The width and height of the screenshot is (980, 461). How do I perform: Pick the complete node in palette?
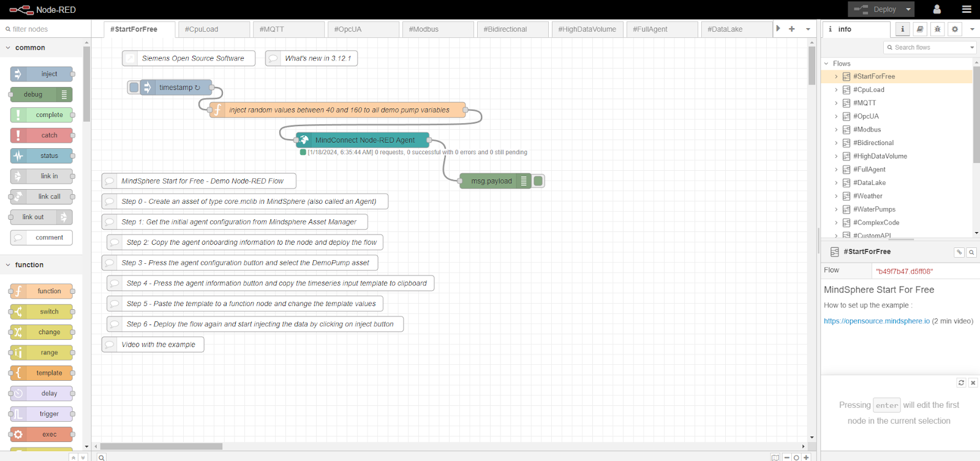(42, 114)
